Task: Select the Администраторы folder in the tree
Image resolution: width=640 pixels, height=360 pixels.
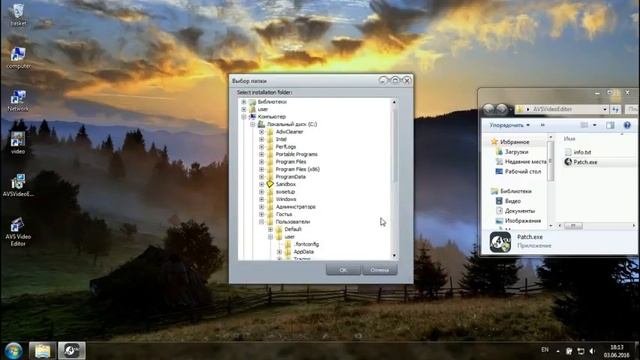Action: pyautogui.click(x=296, y=207)
